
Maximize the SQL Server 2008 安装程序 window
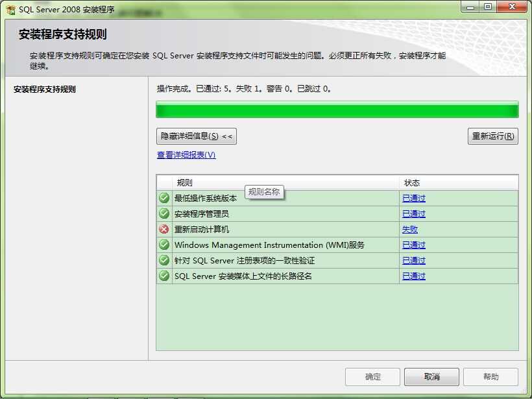click(488, 6)
